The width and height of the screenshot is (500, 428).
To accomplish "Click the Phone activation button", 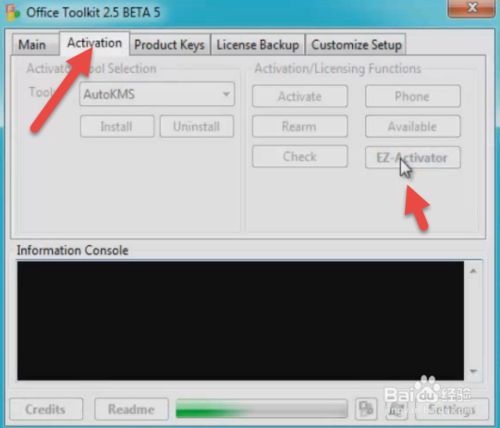I will (413, 96).
